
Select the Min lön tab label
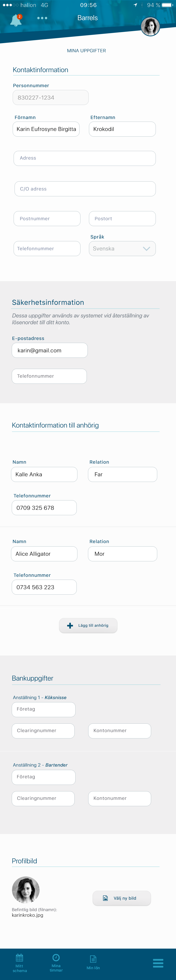[93, 968]
